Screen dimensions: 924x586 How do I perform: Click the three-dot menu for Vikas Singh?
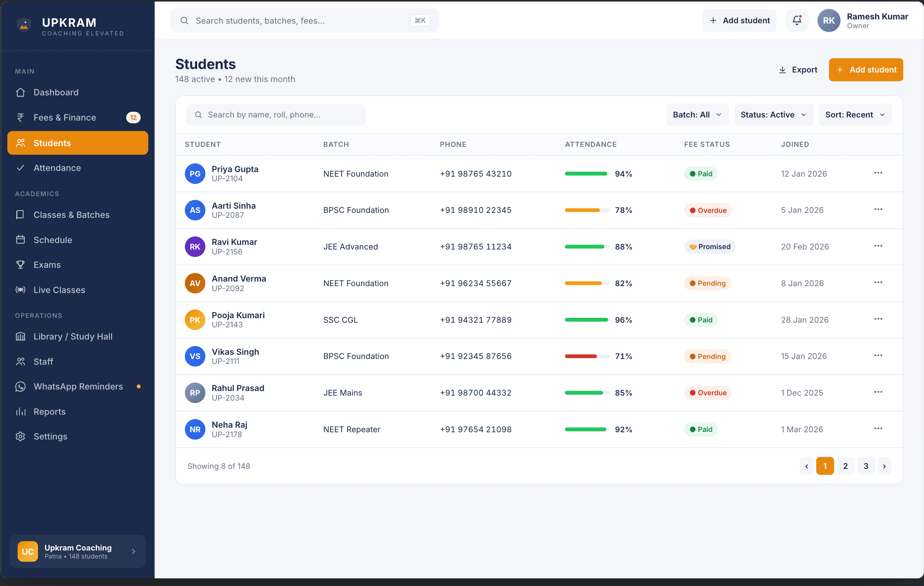tap(878, 356)
